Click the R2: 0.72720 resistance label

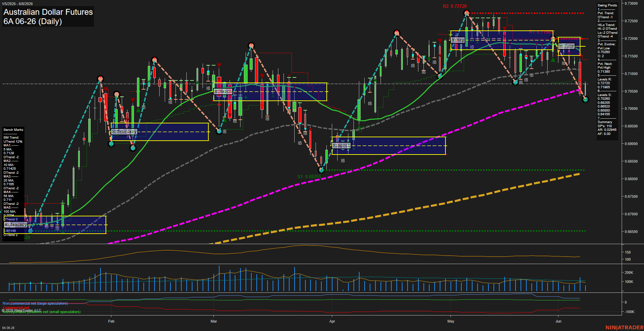pyautogui.click(x=455, y=6)
